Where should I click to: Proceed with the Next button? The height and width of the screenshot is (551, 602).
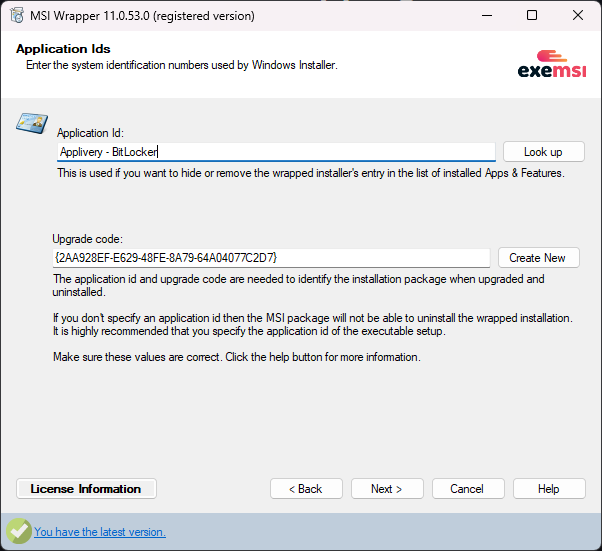pos(387,489)
